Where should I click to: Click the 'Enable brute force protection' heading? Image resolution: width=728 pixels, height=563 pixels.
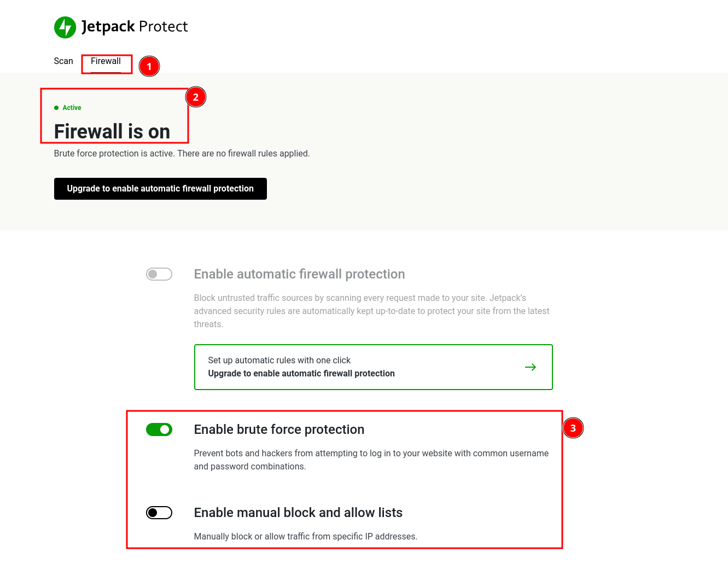click(x=279, y=429)
